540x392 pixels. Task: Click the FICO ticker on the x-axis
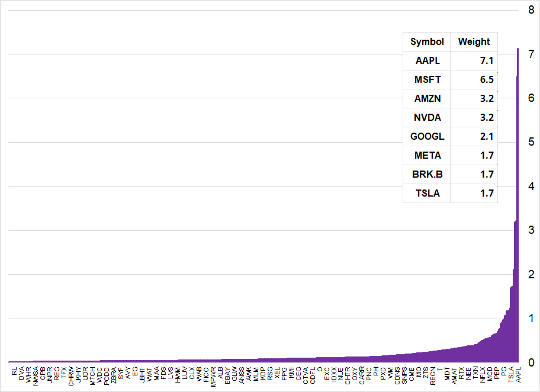point(206,374)
